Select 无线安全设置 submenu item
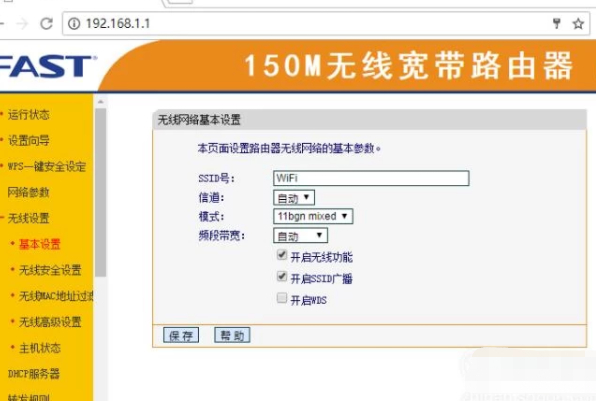This screenshot has width=596, height=401. point(50,270)
